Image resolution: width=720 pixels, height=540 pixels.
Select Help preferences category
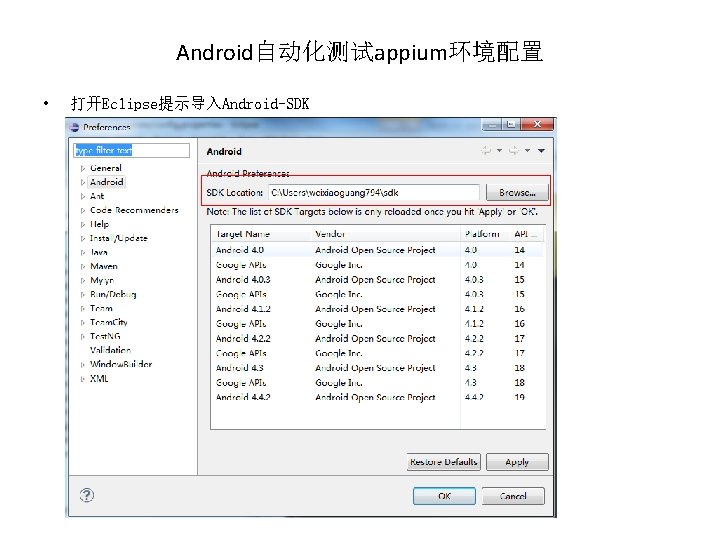[99, 224]
